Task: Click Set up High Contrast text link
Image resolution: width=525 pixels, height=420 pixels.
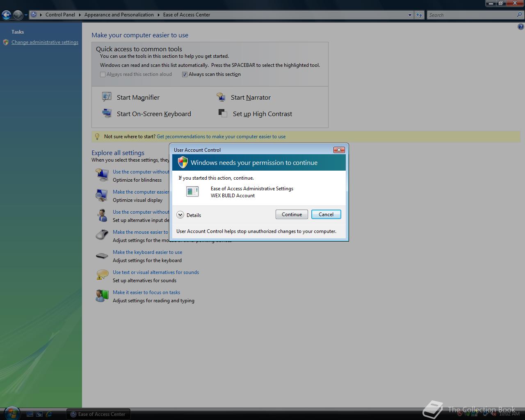Action: click(262, 114)
